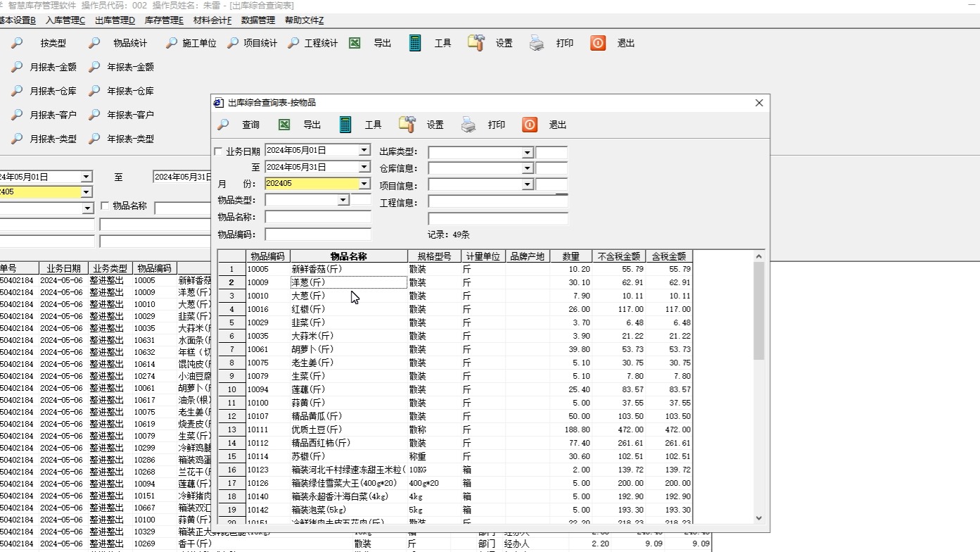Select the 新鲜香菇(斤) cell in dialog table

pyautogui.click(x=349, y=269)
